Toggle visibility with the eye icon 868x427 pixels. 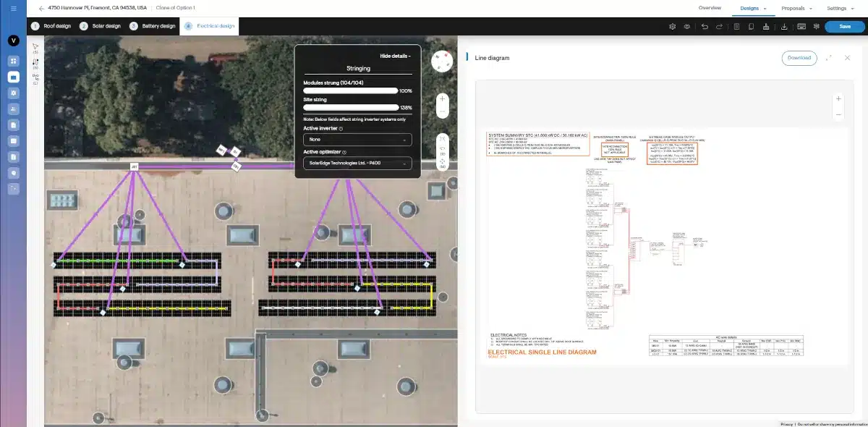[687, 27]
